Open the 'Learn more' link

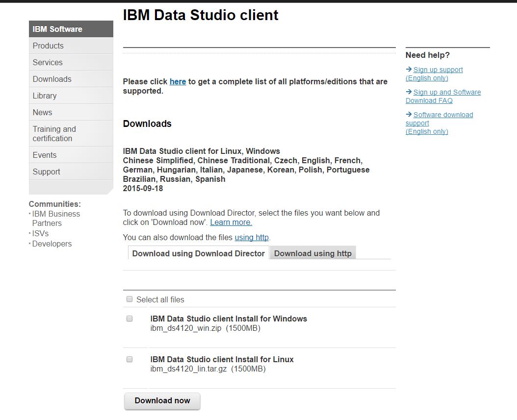coord(231,222)
